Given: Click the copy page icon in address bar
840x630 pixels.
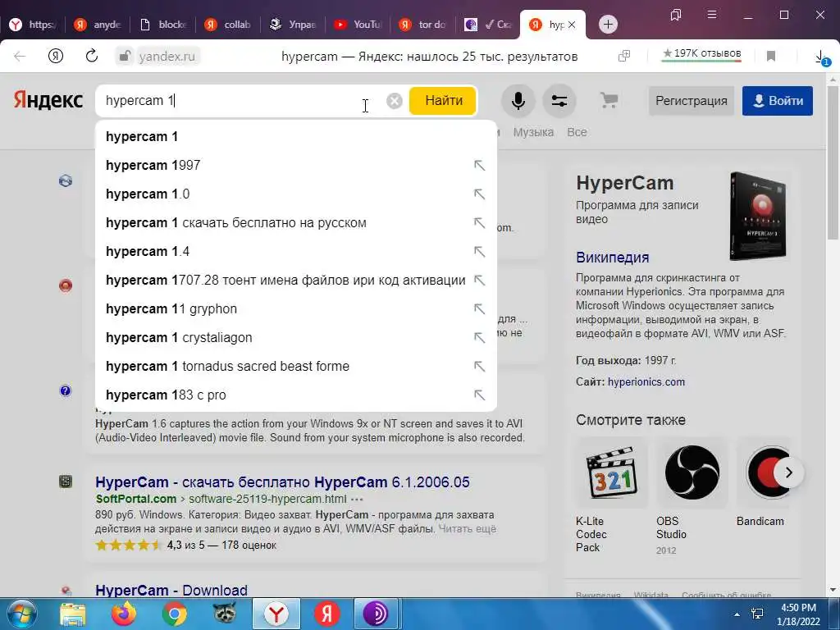Looking at the screenshot, I should (x=624, y=56).
